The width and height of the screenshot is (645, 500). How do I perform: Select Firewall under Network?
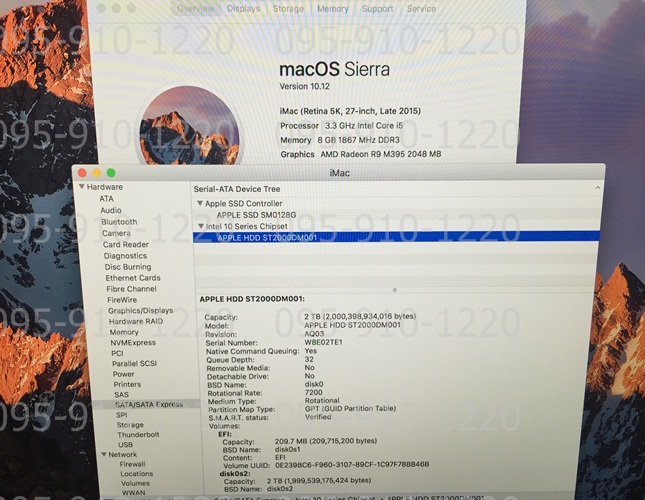pyautogui.click(x=132, y=464)
